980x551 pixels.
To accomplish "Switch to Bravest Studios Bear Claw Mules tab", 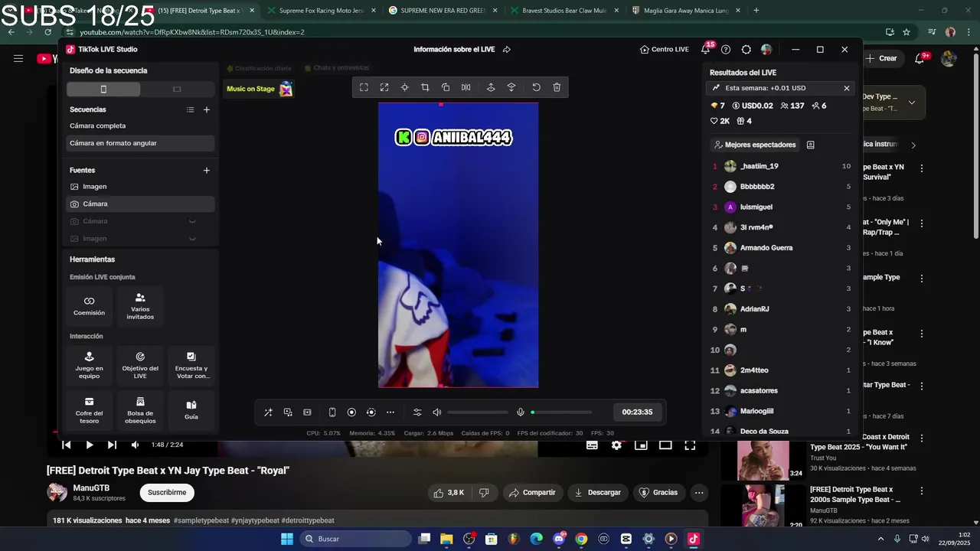I will tap(565, 11).
